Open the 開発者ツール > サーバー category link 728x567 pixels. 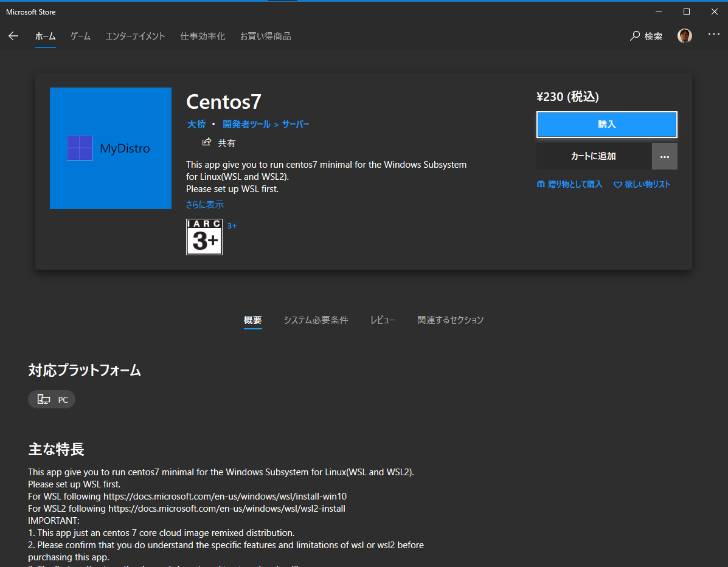click(266, 124)
